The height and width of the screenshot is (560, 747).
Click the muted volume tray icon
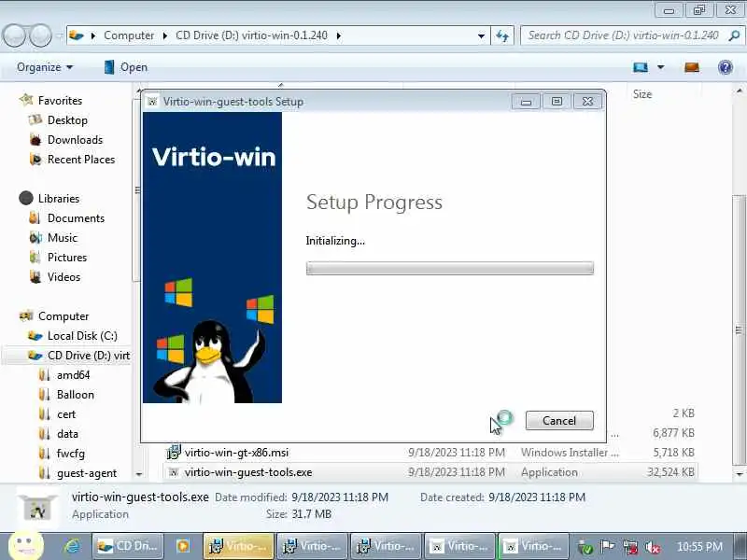pos(653,547)
